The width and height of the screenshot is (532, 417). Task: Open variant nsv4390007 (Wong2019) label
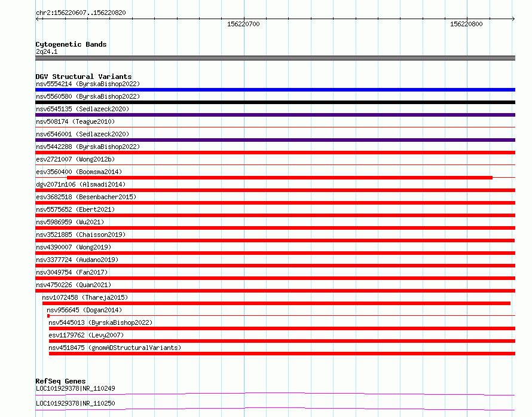74,247
